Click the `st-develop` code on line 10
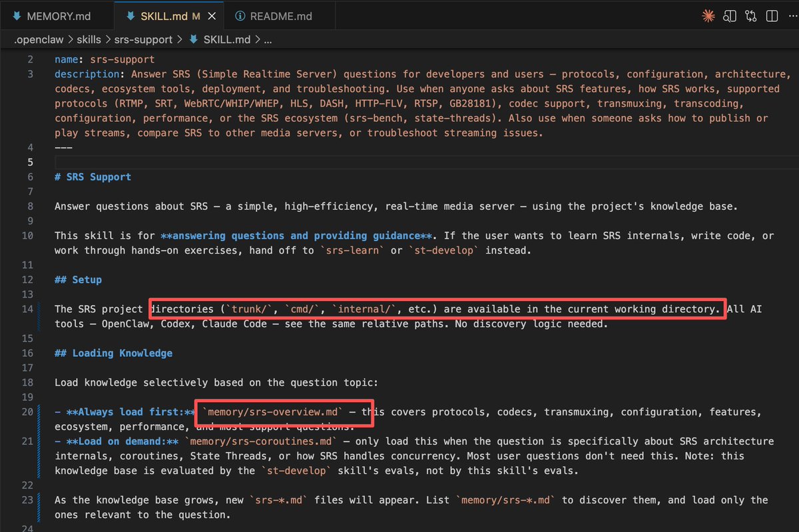799x532 pixels. (443, 250)
